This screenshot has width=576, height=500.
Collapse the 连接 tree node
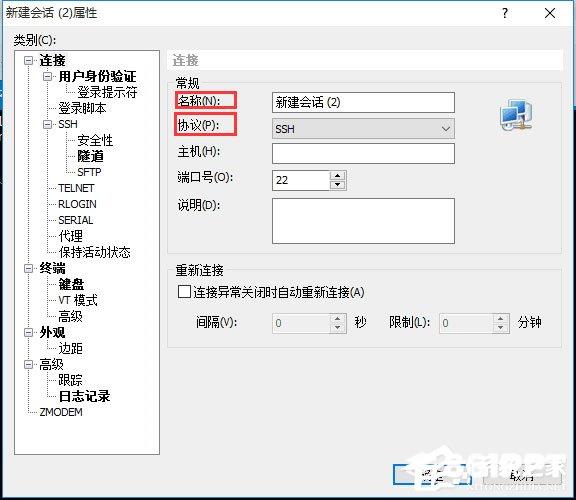[x=28, y=60]
